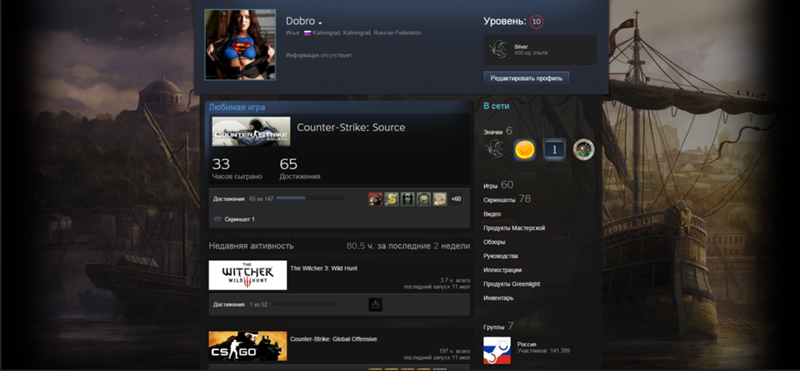The image size is (800, 371).
Task: Click the Россия group flag icon
Action: click(x=497, y=350)
